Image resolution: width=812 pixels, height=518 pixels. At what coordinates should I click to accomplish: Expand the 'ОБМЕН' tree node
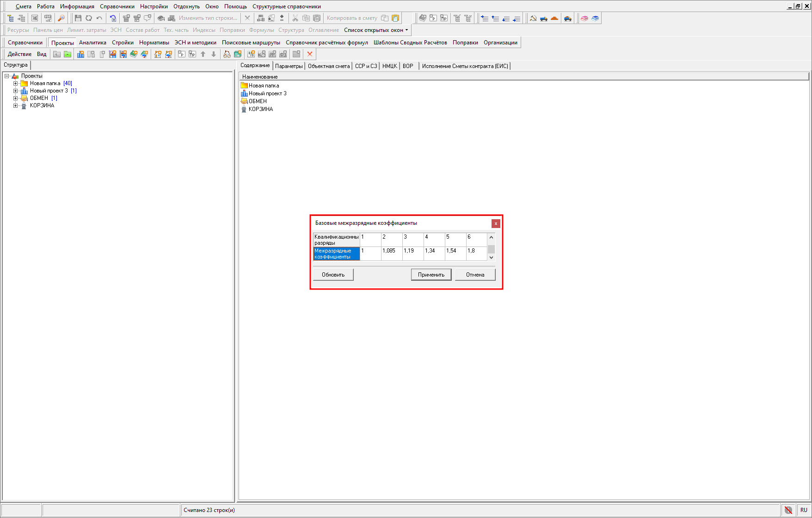(15, 99)
